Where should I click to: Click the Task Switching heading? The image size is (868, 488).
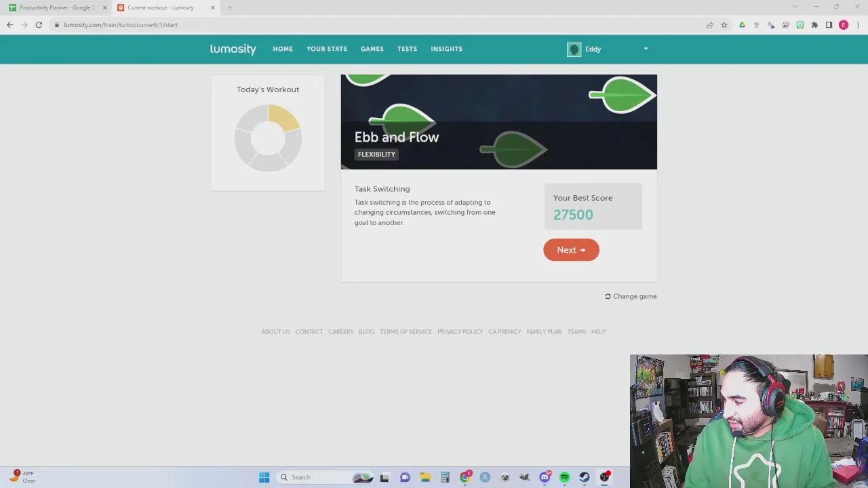[382, 189]
